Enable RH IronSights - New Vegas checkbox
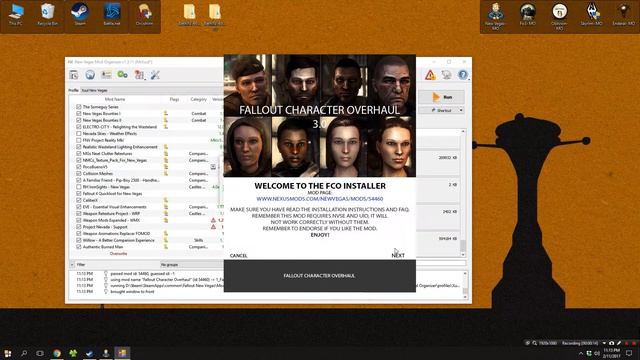The image size is (640, 360). point(78,187)
